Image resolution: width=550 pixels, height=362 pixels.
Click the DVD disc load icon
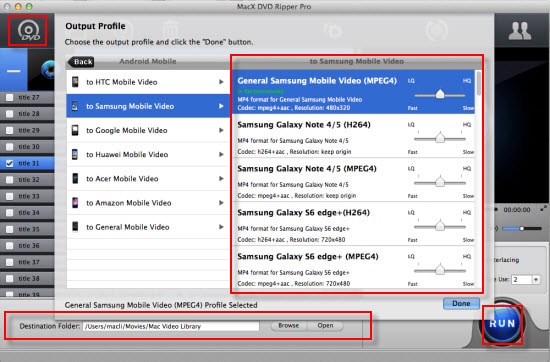click(x=29, y=31)
